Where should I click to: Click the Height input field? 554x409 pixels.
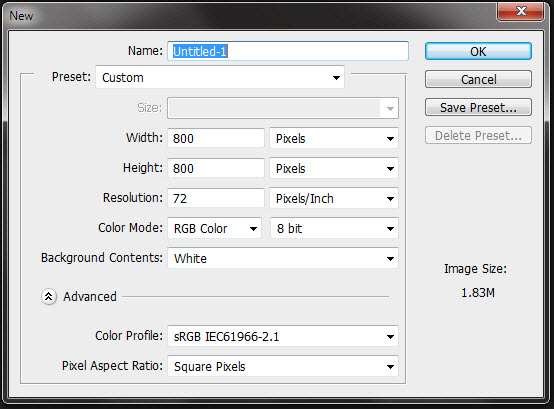[216, 168]
